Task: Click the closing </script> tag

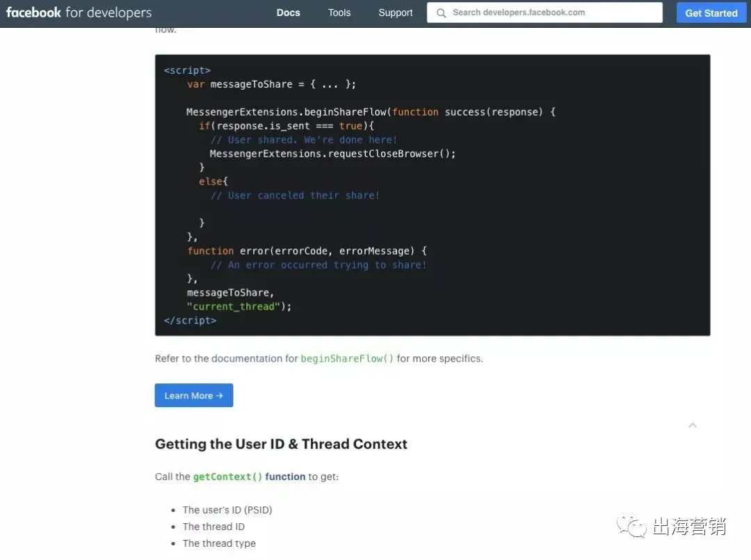Action: coord(190,321)
